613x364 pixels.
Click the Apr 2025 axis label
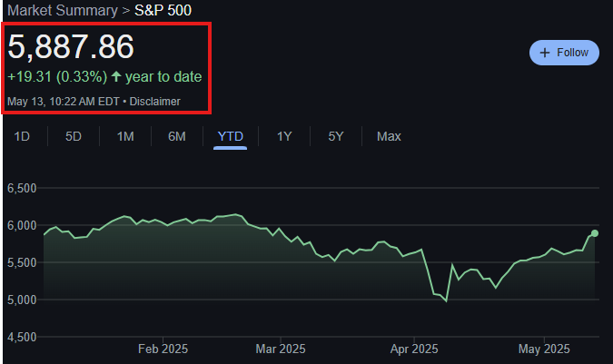414,349
